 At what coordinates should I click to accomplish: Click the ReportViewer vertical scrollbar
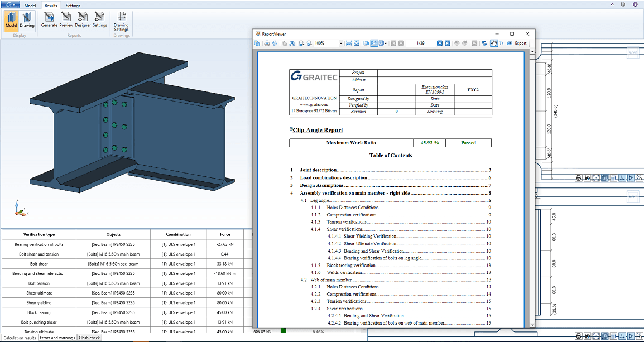point(532,189)
